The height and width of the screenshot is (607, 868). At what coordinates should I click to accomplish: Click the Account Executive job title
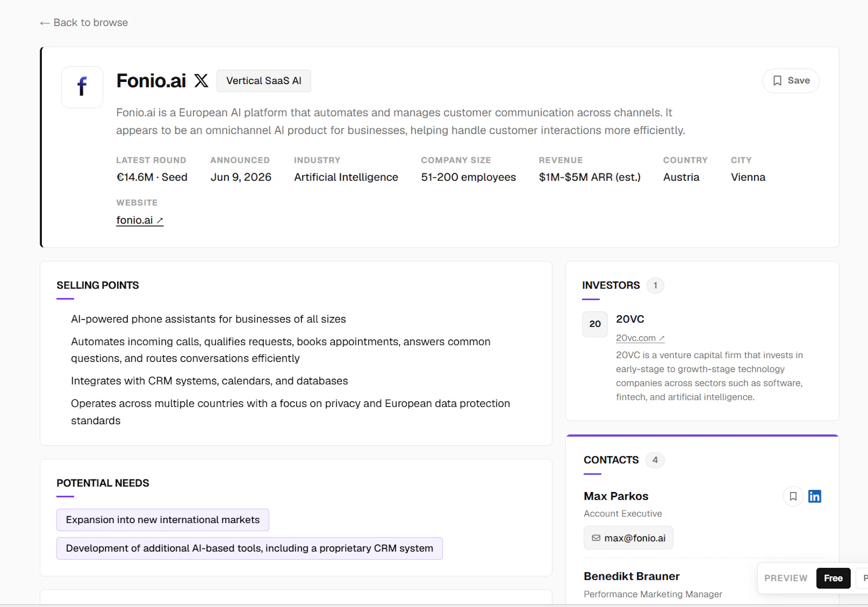pos(623,514)
